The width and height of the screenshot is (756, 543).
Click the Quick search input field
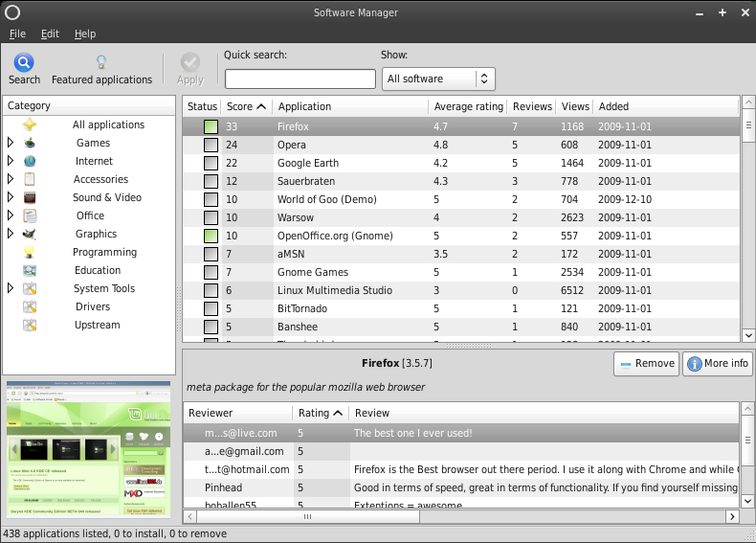click(x=300, y=79)
